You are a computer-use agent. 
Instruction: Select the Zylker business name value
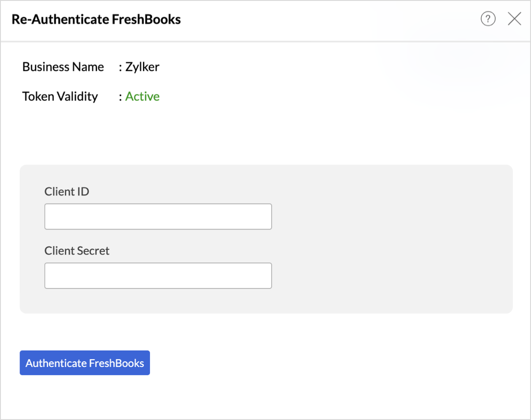click(x=142, y=67)
